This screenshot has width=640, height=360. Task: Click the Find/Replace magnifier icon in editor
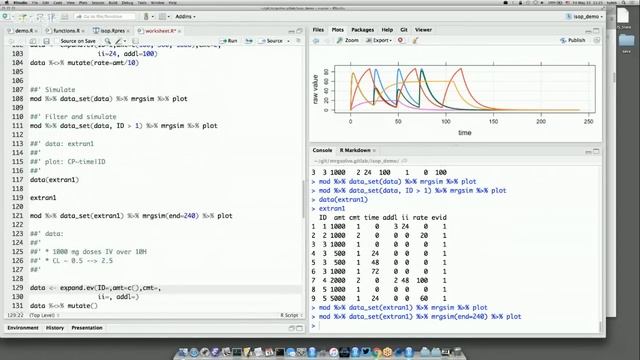pos(107,41)
